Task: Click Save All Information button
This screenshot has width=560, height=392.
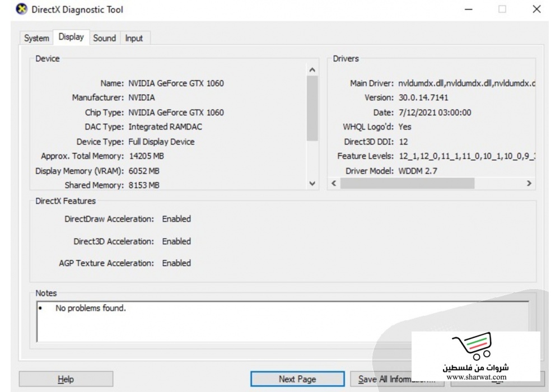Action: pos(397,379)
